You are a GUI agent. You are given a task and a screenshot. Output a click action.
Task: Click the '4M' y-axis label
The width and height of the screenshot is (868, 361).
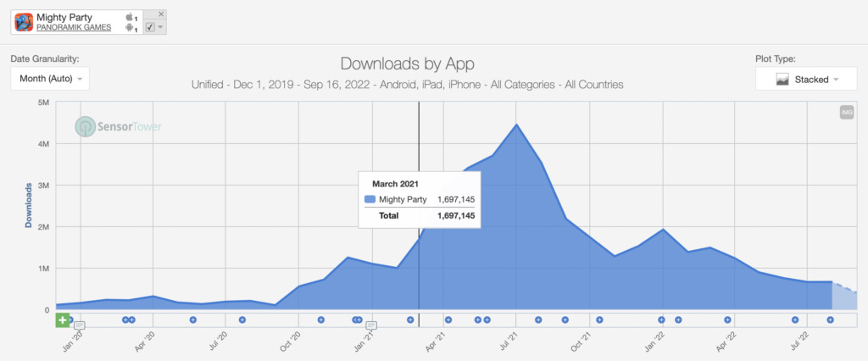pyautogui.click(x=44, y=144)
